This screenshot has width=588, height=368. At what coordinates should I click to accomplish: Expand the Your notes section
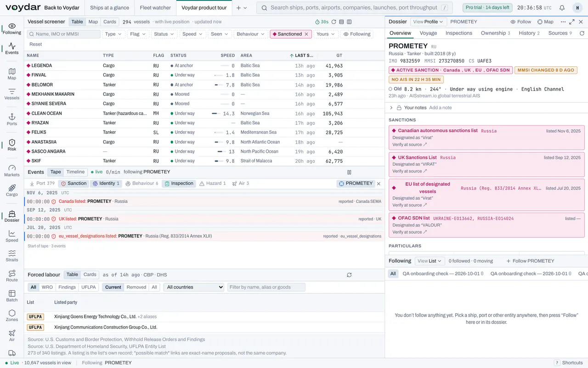[x=391, y=108]
